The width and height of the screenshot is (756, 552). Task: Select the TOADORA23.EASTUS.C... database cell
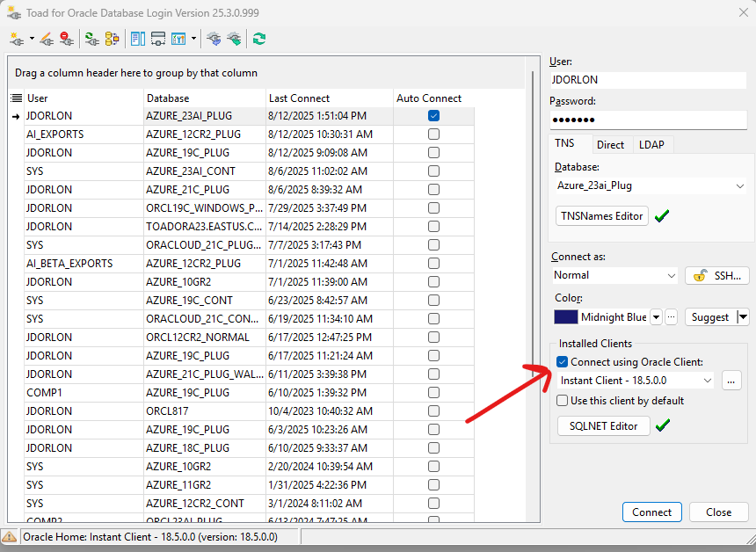click(205, 227)
